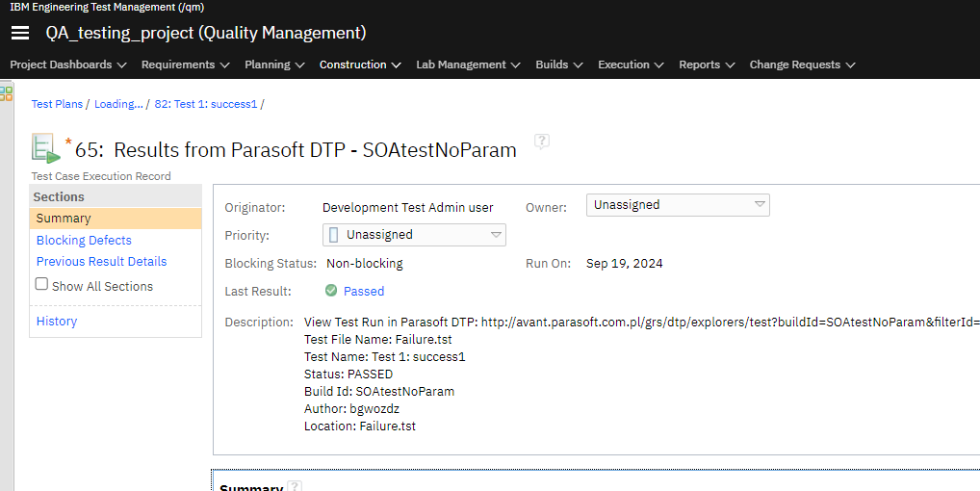Click the Status: PASSED line
The height and width of the screenshot is (491, 980).
click(348, 374)
